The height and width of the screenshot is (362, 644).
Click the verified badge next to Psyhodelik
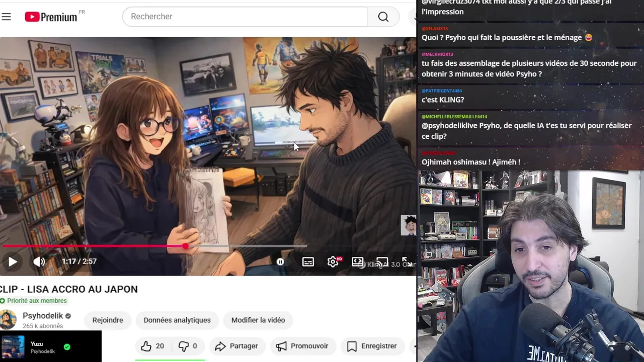68,316
